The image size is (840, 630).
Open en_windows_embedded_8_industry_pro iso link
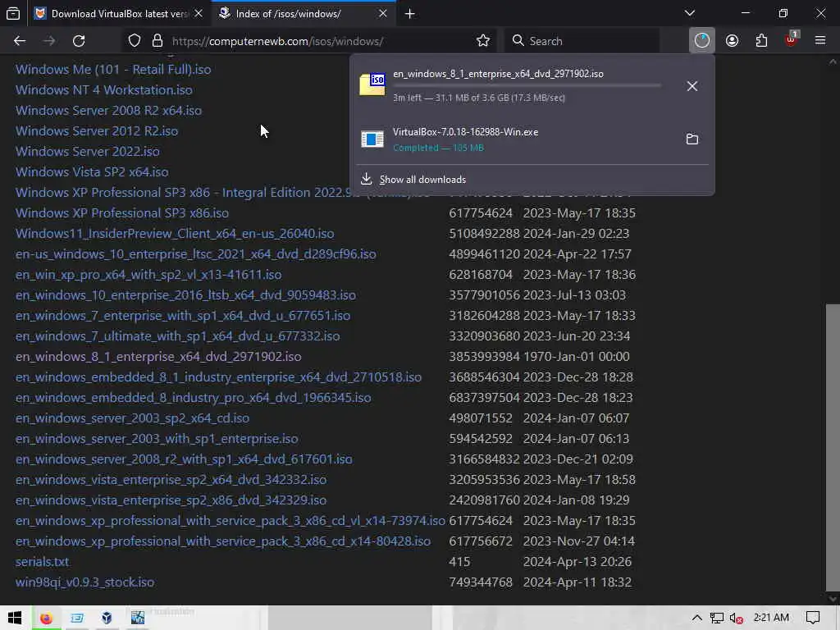(x=194, y=398)
